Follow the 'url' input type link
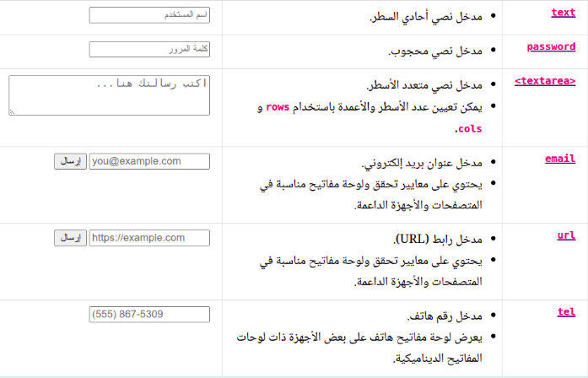588x378 pixels. (566, 235)
